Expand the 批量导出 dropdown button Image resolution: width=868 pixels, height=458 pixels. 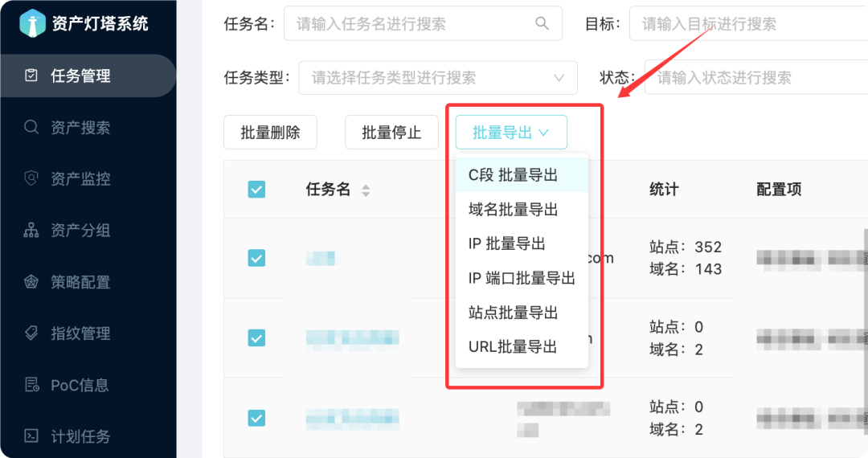coord(511,133)
